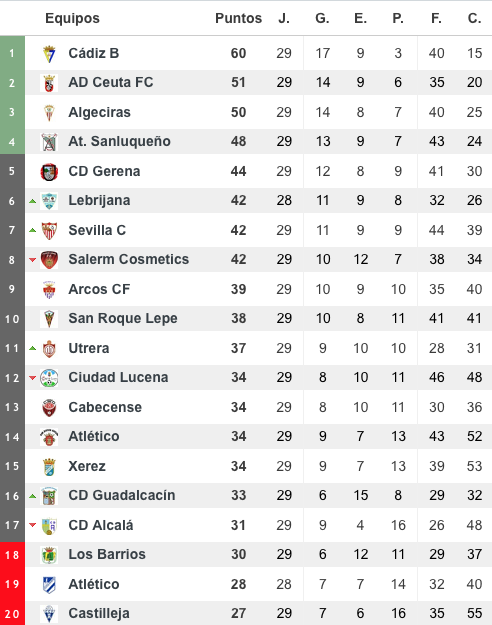Viewport: 492px width, 625px height.
Task: Click Lebrijana's green up arrow
Action: point(33,201)
